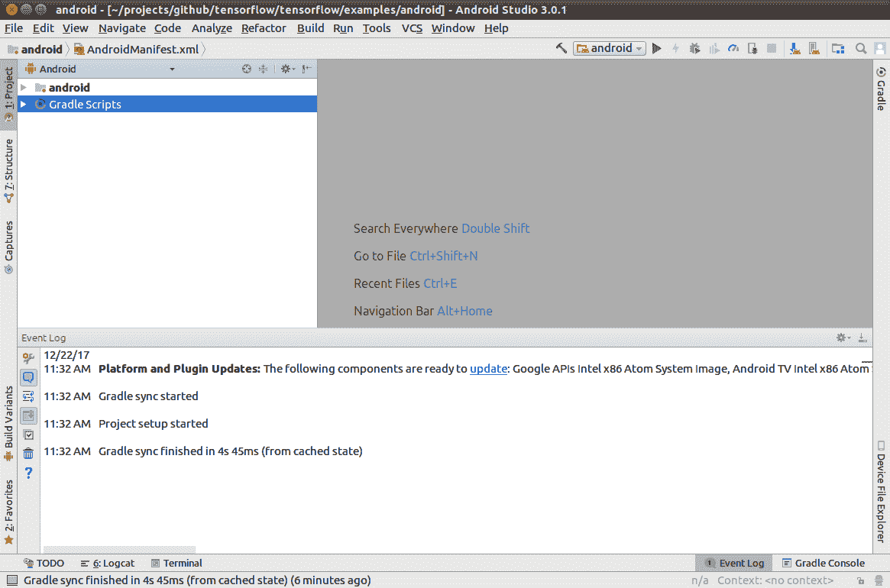
Task: Toggle the balloon notifications display button
Action: [28, 377]
